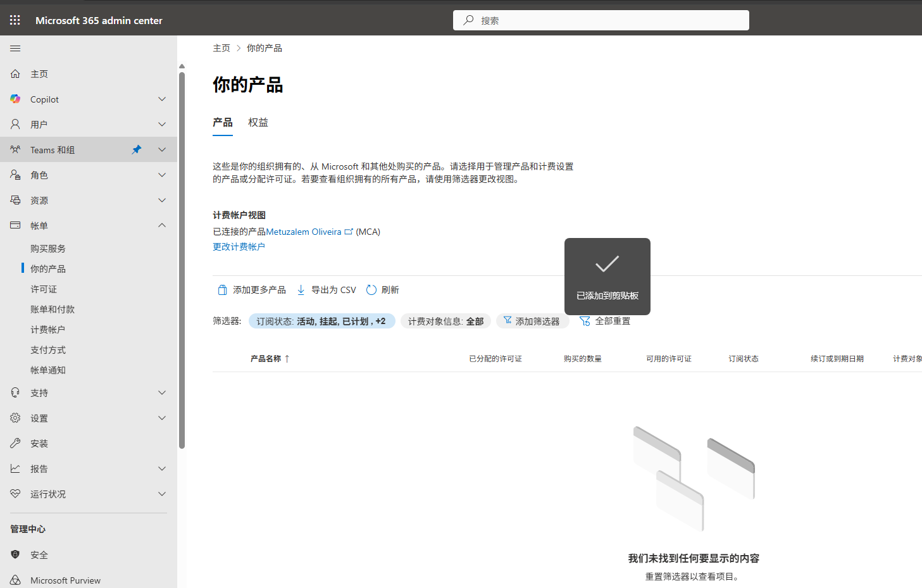This screenshot has height=588, width=922.
Task: Click the 可用的许可证 column header
Action: (669, 359)
